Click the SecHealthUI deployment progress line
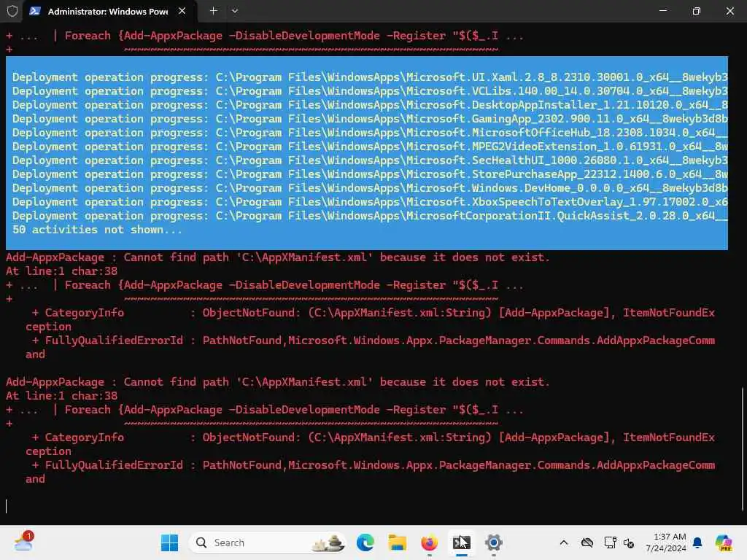 [370, 160]
